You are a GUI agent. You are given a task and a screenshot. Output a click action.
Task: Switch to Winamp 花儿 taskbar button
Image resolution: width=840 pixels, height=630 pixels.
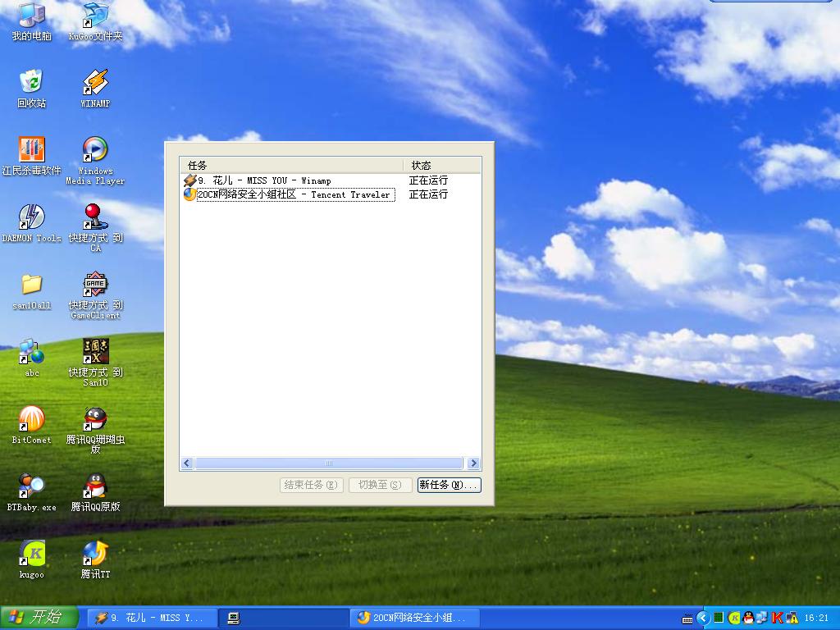(152, 619)
